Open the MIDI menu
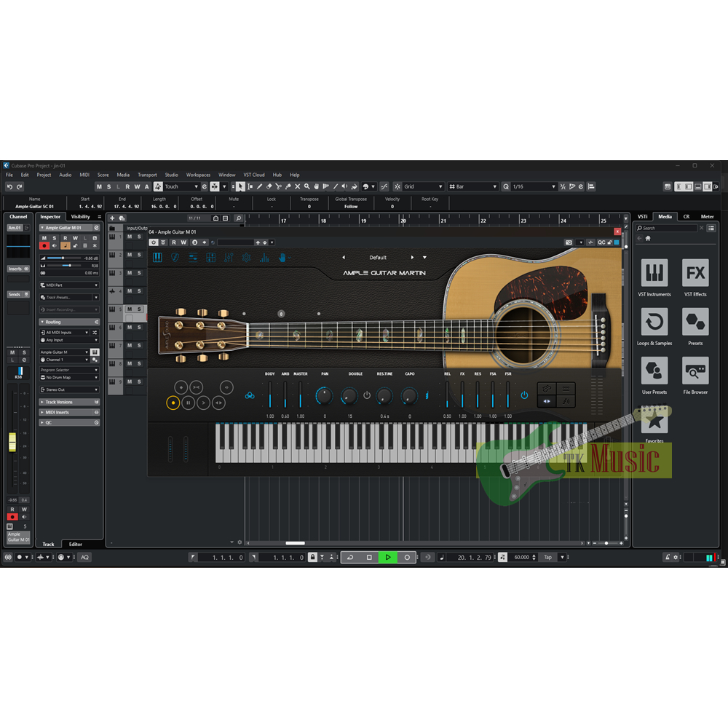Screen dimensions: 728x728 point(84,175)
